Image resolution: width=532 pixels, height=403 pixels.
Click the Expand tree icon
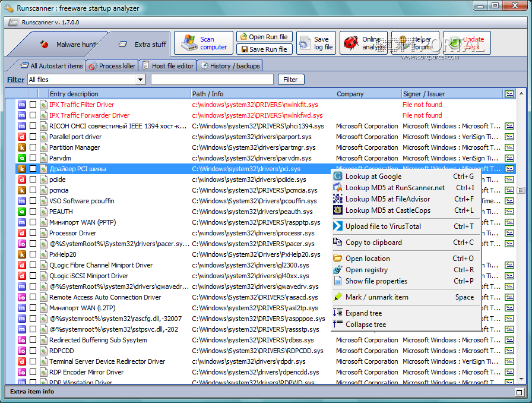(338, 313)
